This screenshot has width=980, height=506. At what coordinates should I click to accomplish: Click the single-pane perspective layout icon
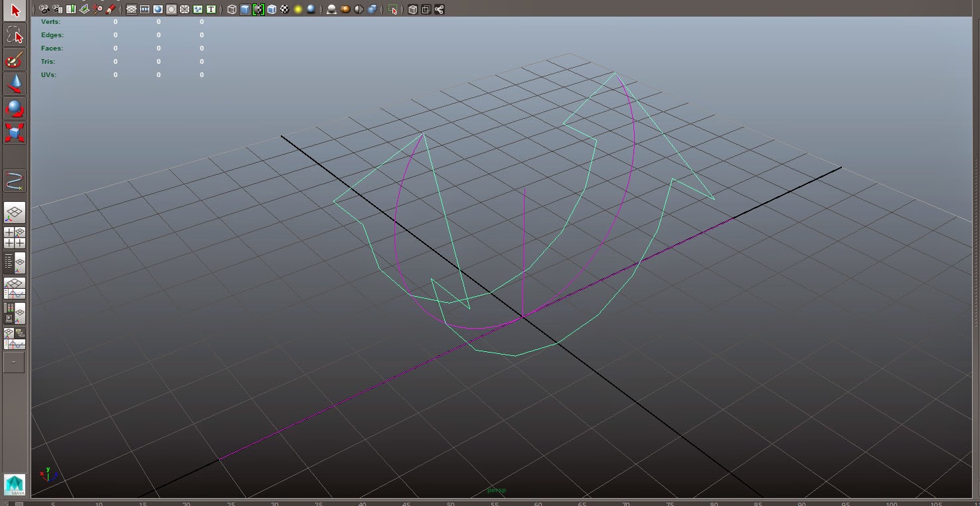tap(15, 212)
